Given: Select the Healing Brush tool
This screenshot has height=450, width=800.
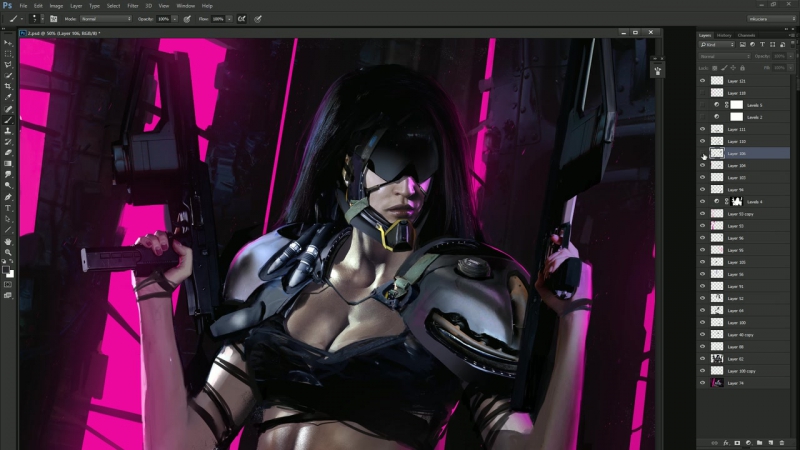Looking at the screenshot, I should coord(8,109).
